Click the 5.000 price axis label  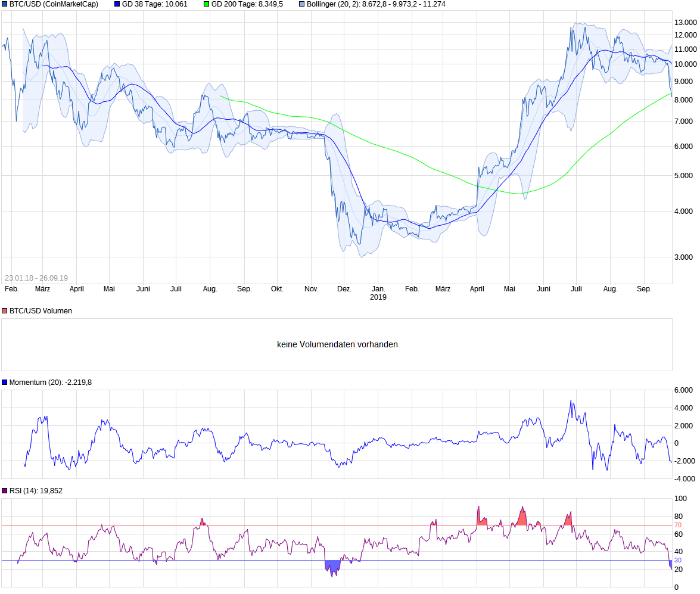tap(683, 176)
